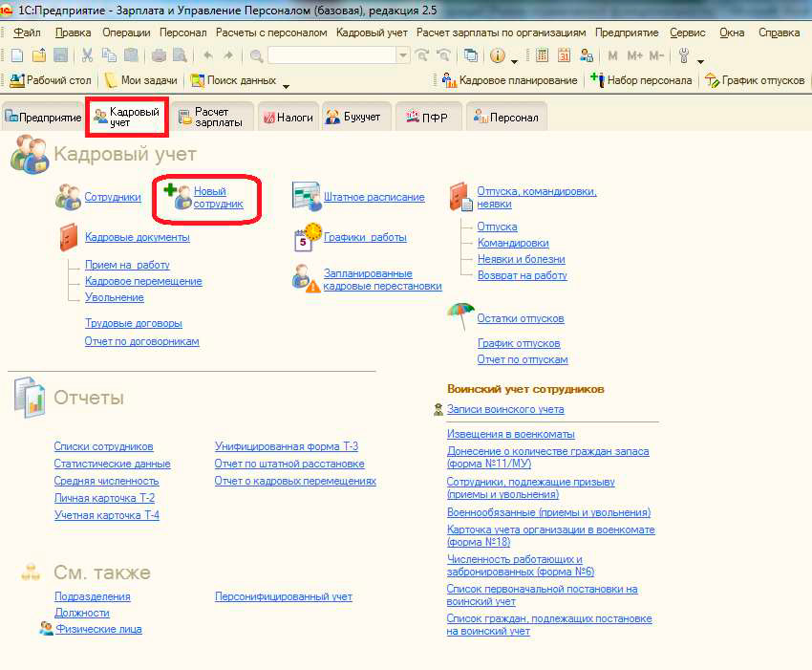This screenshot has height=670, width=812.
Task: Expand the Help icon dropdown arrow
Action: [x=514, y=61]
